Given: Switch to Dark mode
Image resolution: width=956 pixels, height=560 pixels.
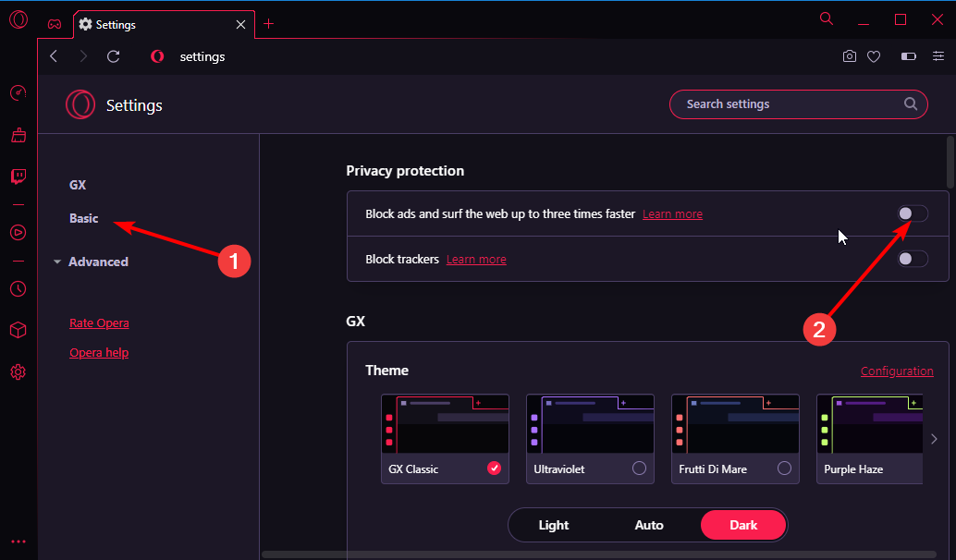Looking at the screenshot, I should click(743, 525).
